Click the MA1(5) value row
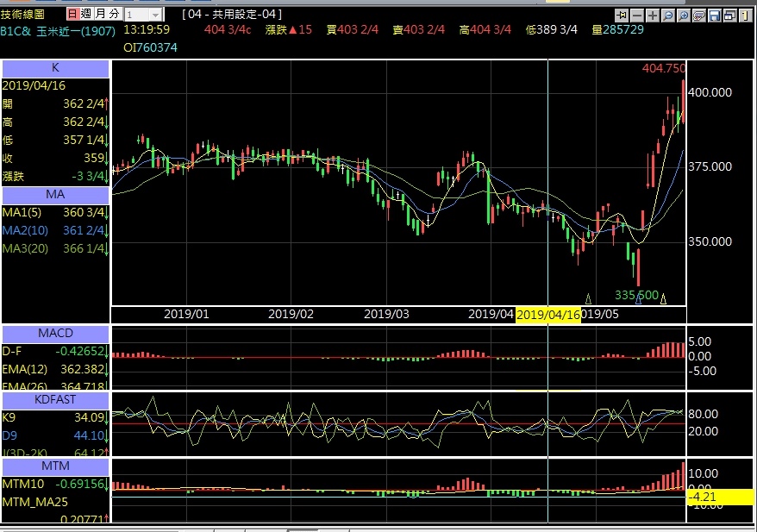The height and width of the screenshot is (532, 757). (x=55, y=212)
